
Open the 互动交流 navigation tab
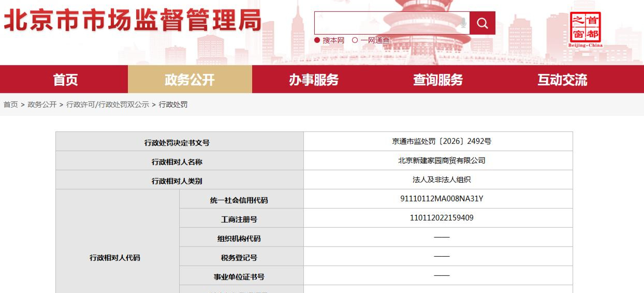(562, 80)
